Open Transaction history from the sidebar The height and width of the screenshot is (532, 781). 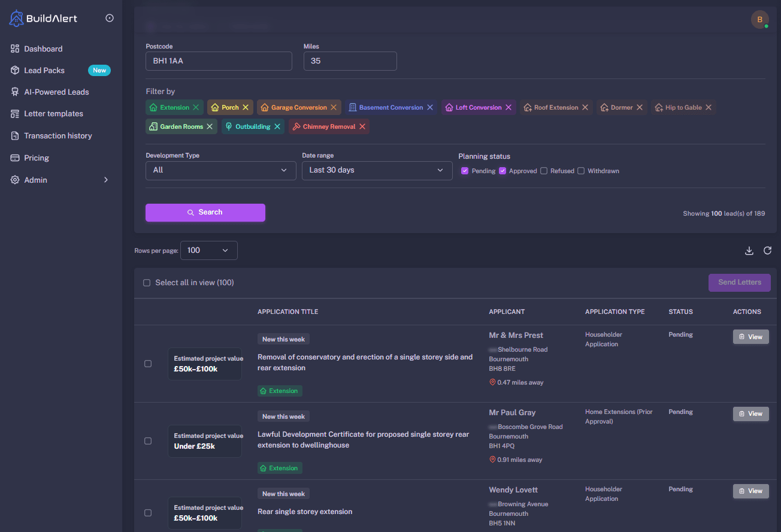click(x=14, y=135)
